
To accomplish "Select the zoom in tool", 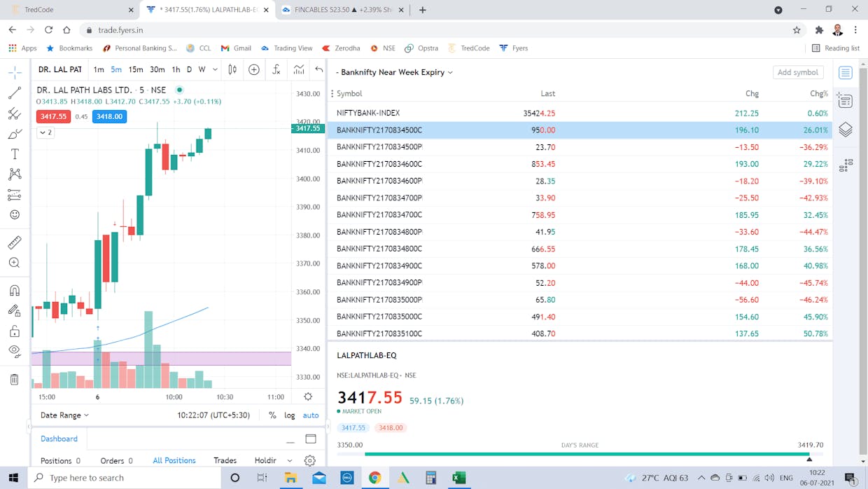I will pos(15,263).
